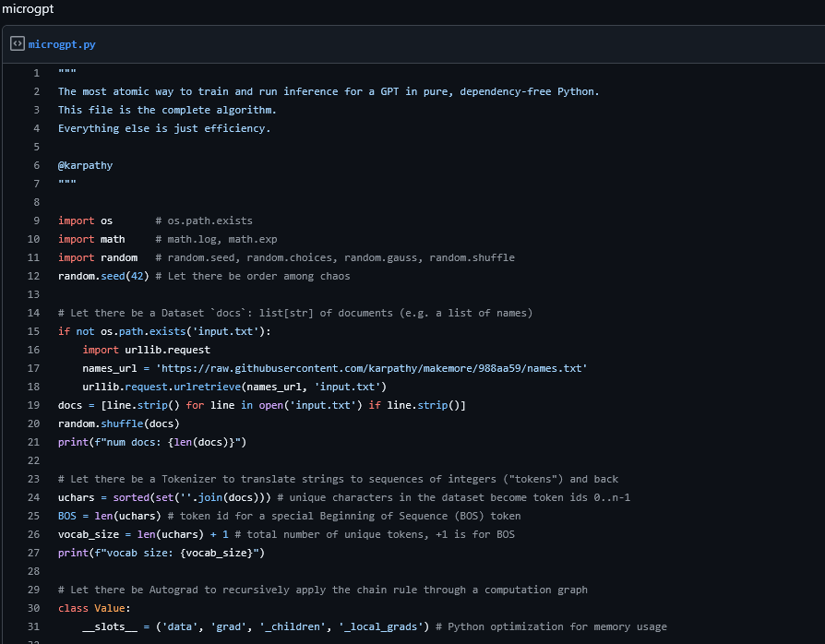Click the random.shuffle(docs) line
This screenshot has height=644, width=825.
point(118,423)
